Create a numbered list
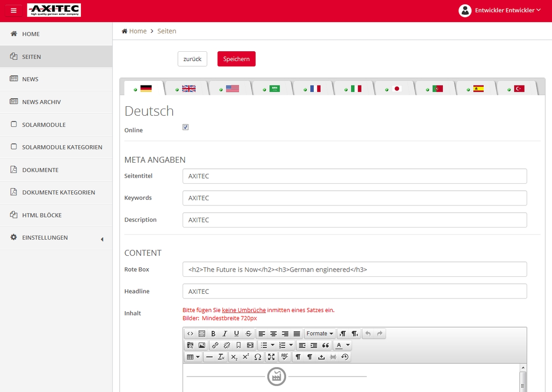The width and height of the screenshot is (552, 392). tap(282, 345)
